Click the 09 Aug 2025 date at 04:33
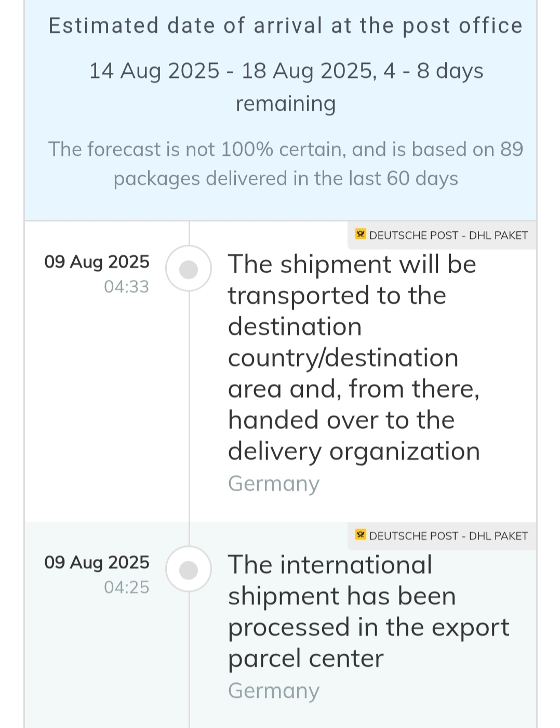 [x=97, y=262]
